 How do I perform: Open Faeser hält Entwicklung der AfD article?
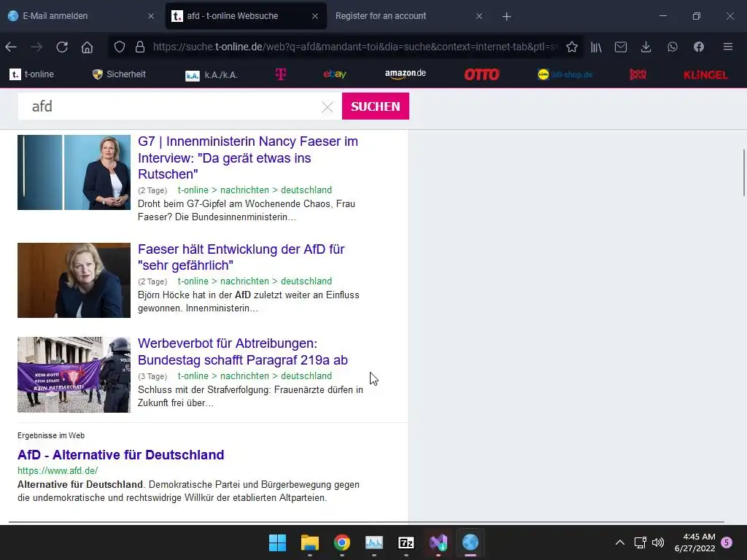[x=241, y=257]
